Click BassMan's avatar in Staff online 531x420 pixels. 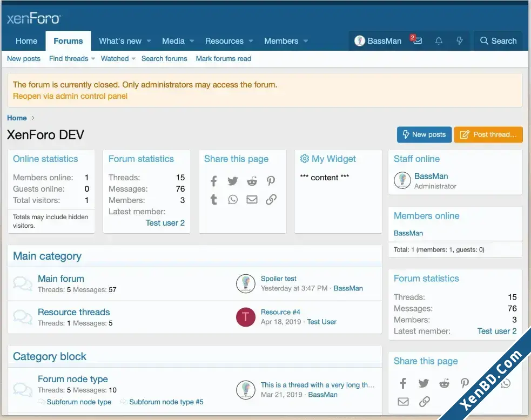point(402,180)
